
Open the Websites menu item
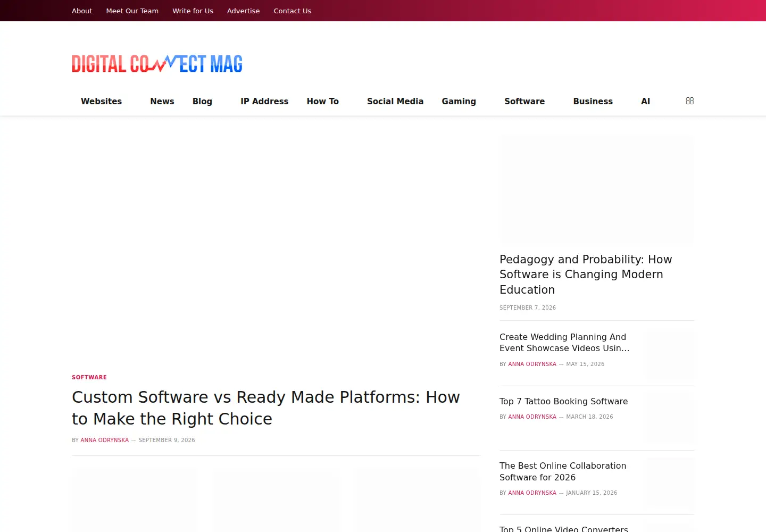[101, 101]
